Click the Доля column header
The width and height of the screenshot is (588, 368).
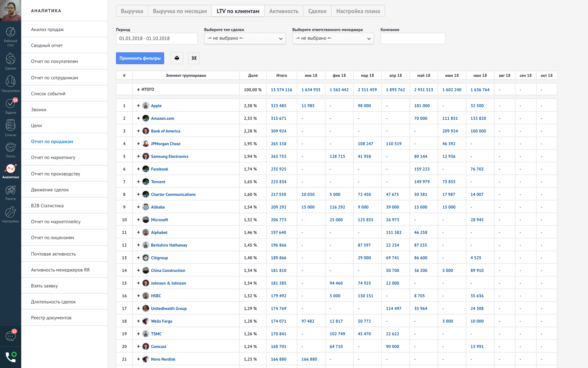253,75
